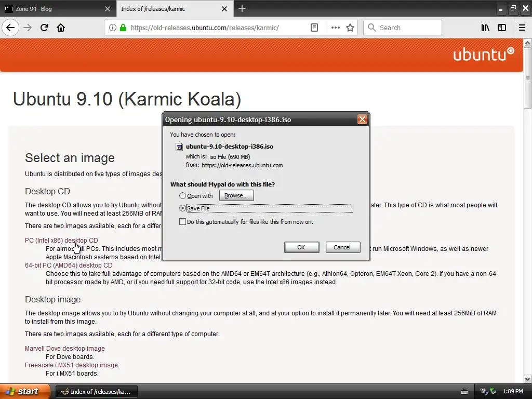
Task: Select the Index of /releases/karmic tab
Action: point(175,8)
